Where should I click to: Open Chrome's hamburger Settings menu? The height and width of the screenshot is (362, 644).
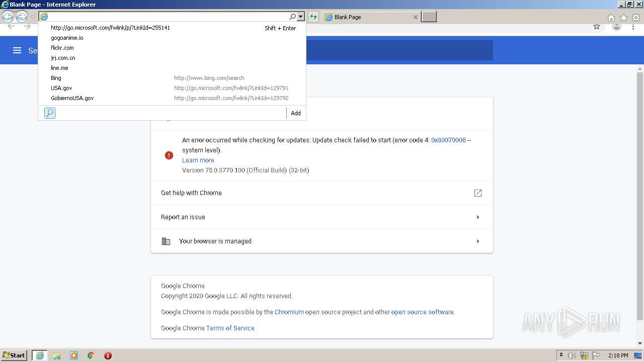(x=17, y=50)
